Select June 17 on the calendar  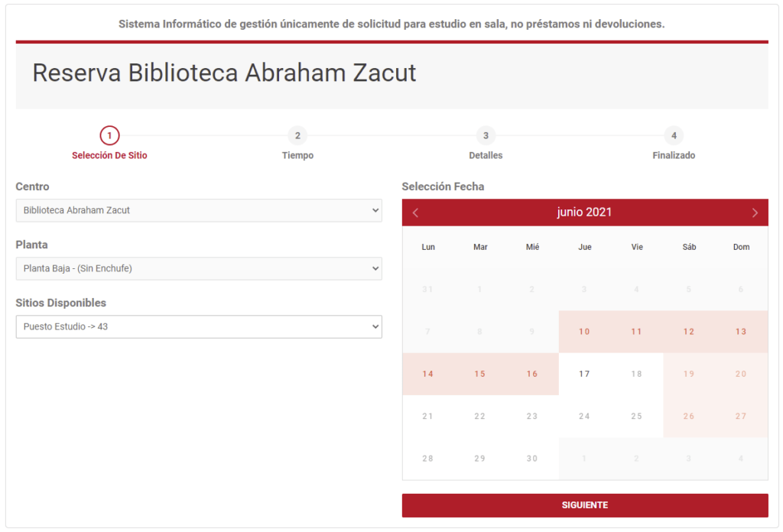coord(585,374)
